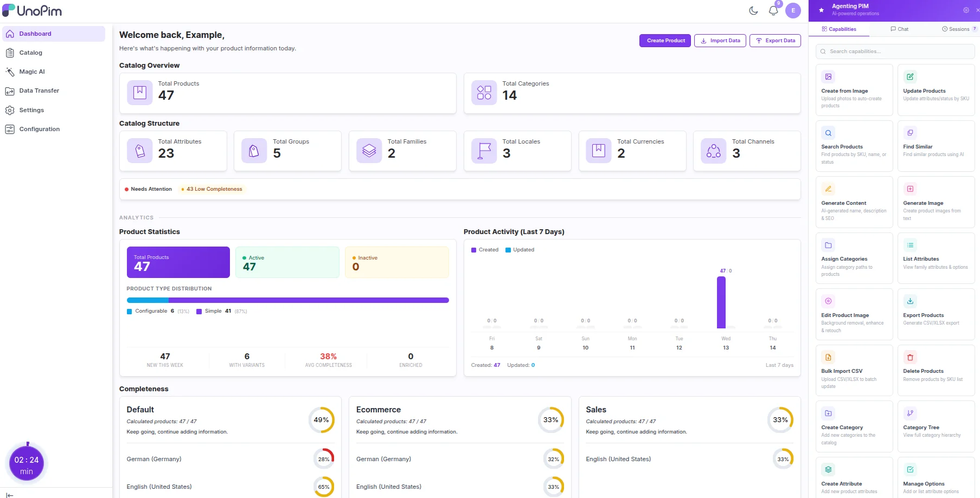Click Total Categories card
Screen dimensions: 980x498
(x=632, y=93)
